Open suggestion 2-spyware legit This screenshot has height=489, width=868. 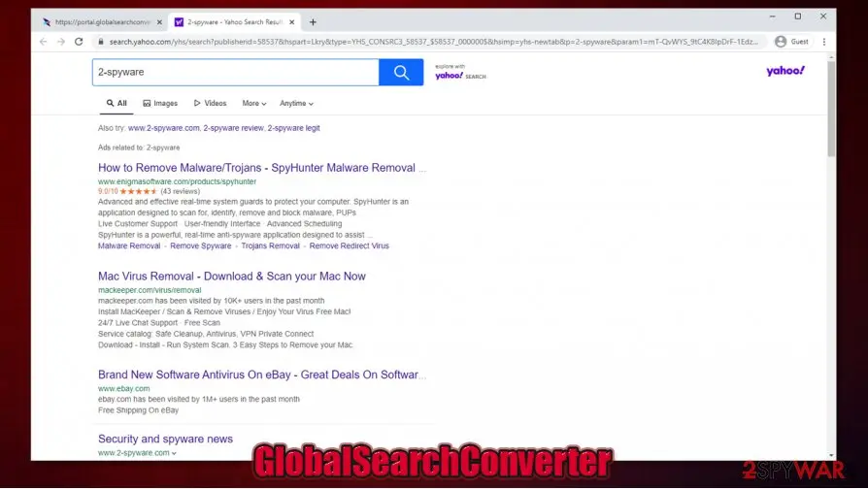[293, 128]
